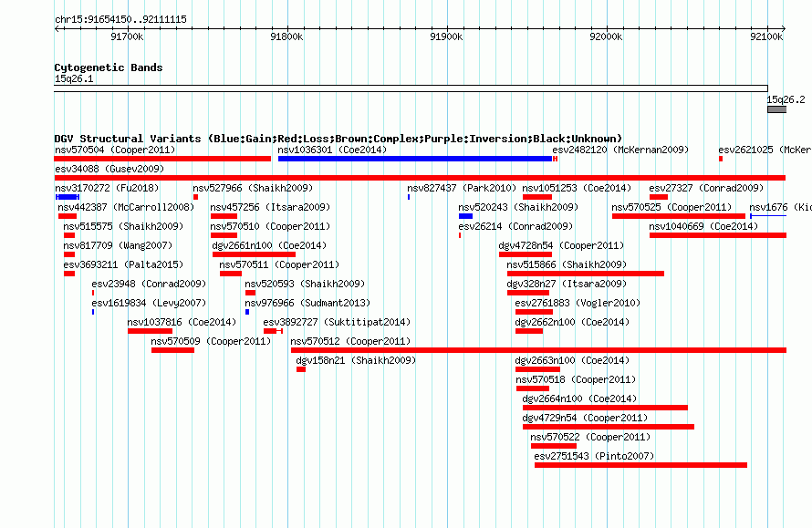Image resolution: width=812 pixels, height=528 pixels.
Task: Click the red nsv570512 loss bar
Action: click(x=538, y=350)
